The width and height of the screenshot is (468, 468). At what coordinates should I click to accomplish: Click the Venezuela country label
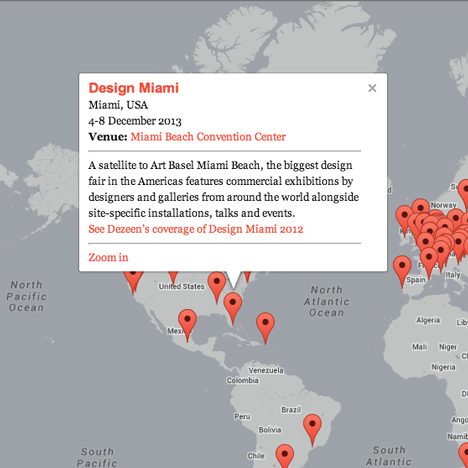click(266, 370)
